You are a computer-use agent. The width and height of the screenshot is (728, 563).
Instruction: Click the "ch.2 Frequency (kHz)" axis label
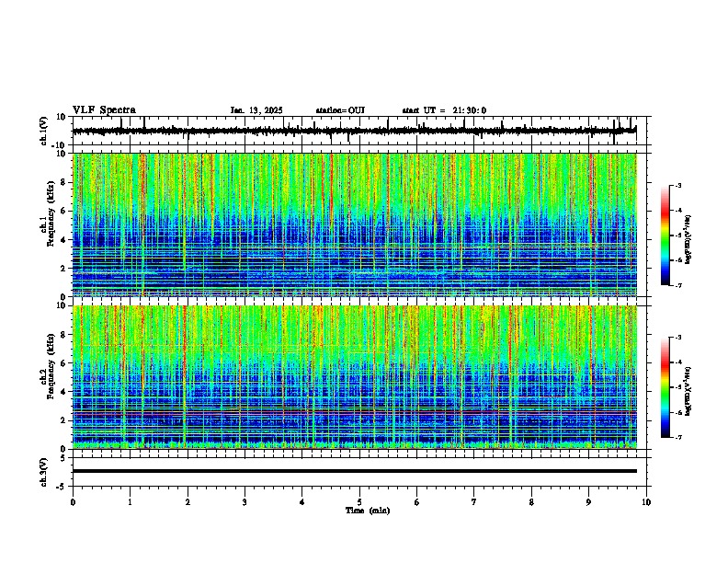point(47,365)
